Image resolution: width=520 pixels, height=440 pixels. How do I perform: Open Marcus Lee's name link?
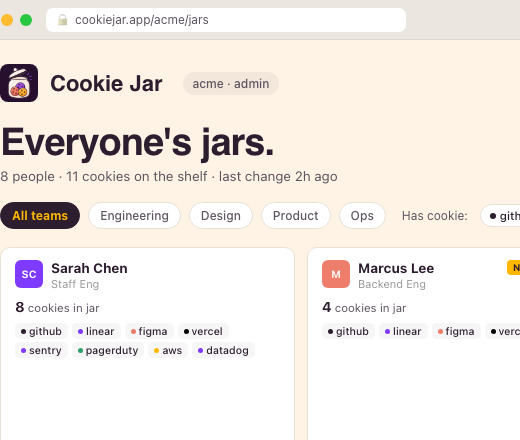396,268
